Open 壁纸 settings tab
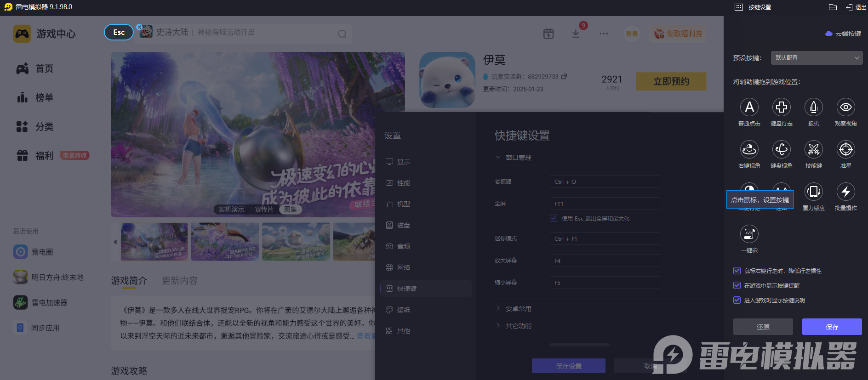868x380 pixels. 426,310
